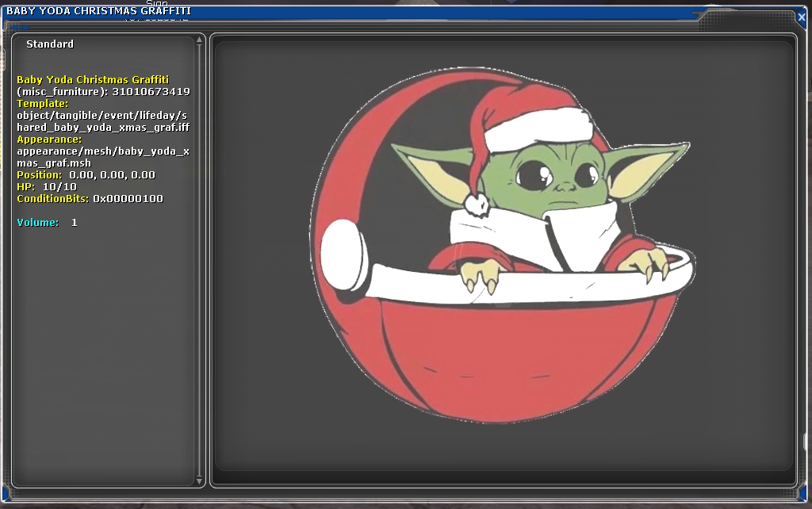The height and width of the screenshot is (509, 812).
Task: Click the HP 10/10 value
Action: pos(59,187)
